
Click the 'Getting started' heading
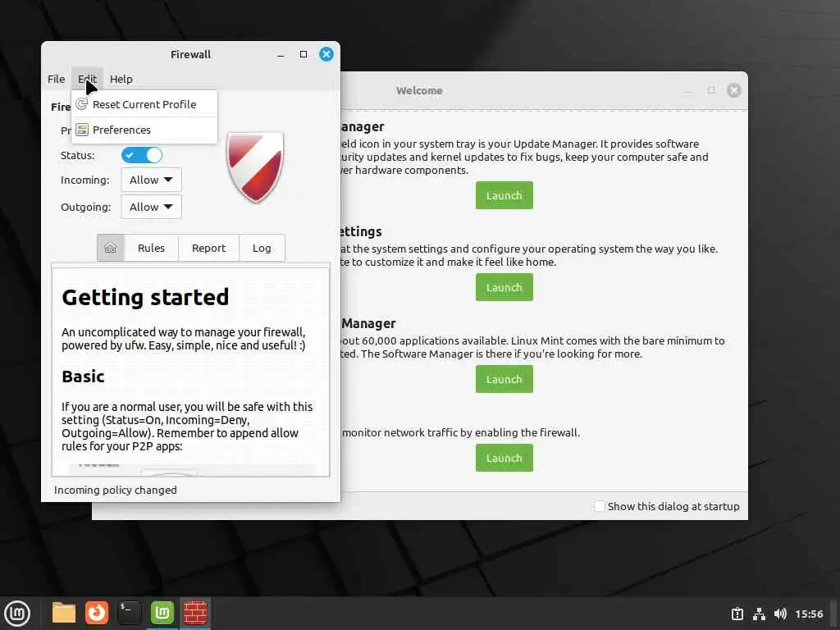coord(145,297)
